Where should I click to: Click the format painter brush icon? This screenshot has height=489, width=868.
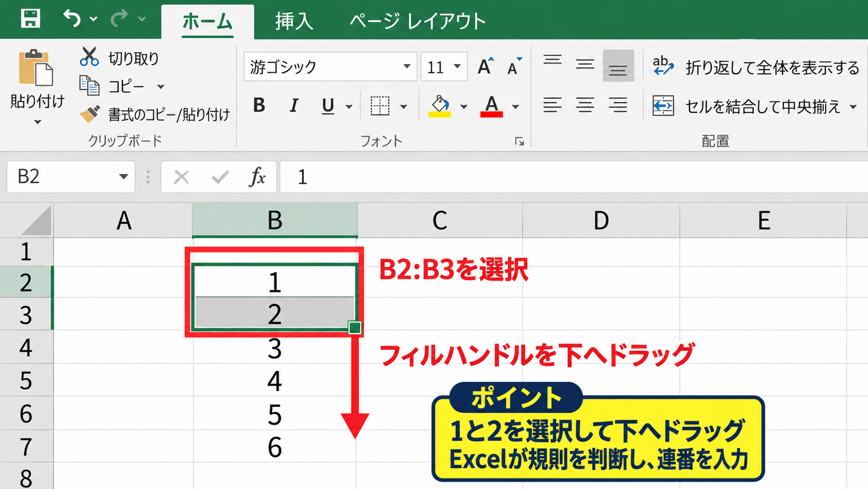tap(89, 114)
